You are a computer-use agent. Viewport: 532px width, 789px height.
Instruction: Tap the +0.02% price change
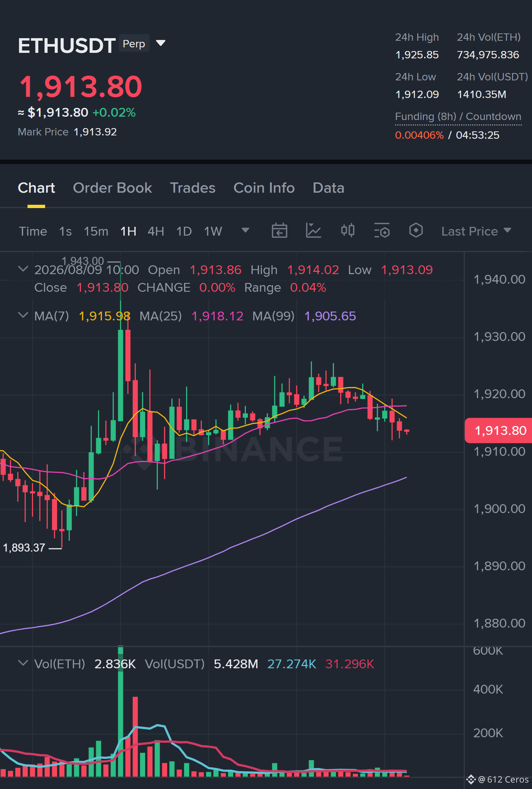pyautogui.click(x=114, y=112)
